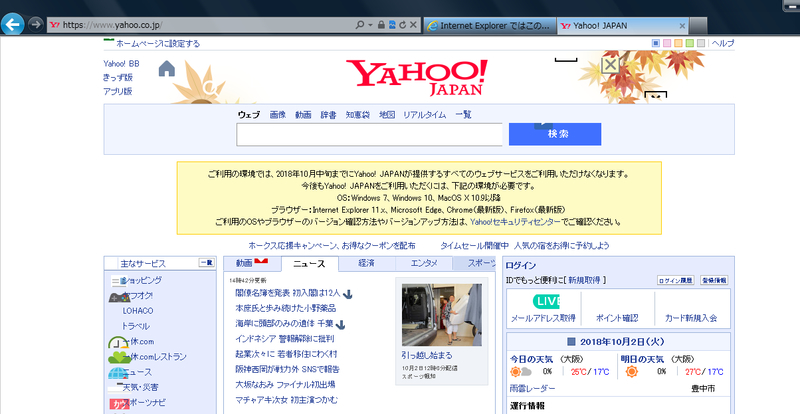Open the 一覧 search category list
The height and width of the screenshot is (414, 800).
pyautogui.click(x=463, y=115)
